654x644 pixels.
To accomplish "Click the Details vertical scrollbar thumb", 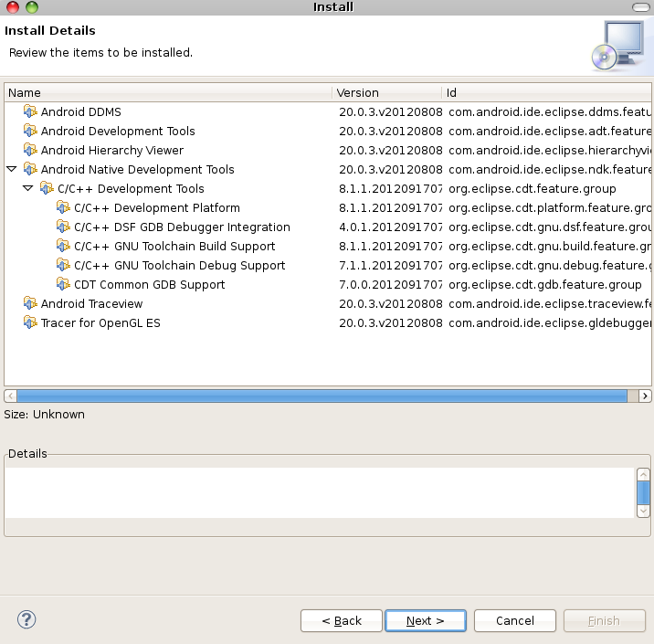I will (644, 492).
